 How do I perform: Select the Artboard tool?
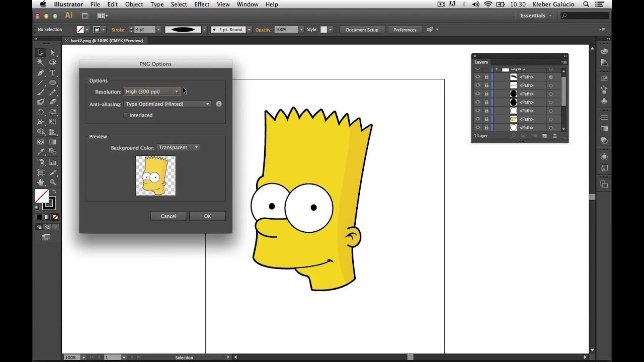[41, 172]
